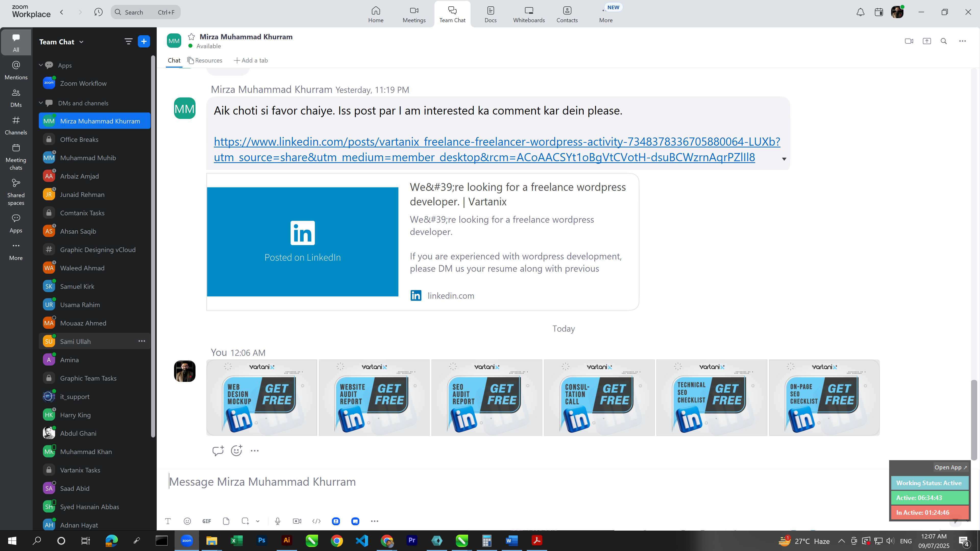This screenshot has height=551, width=980.
Task: Open the Resources tab in chat
Action: (205, 60)
